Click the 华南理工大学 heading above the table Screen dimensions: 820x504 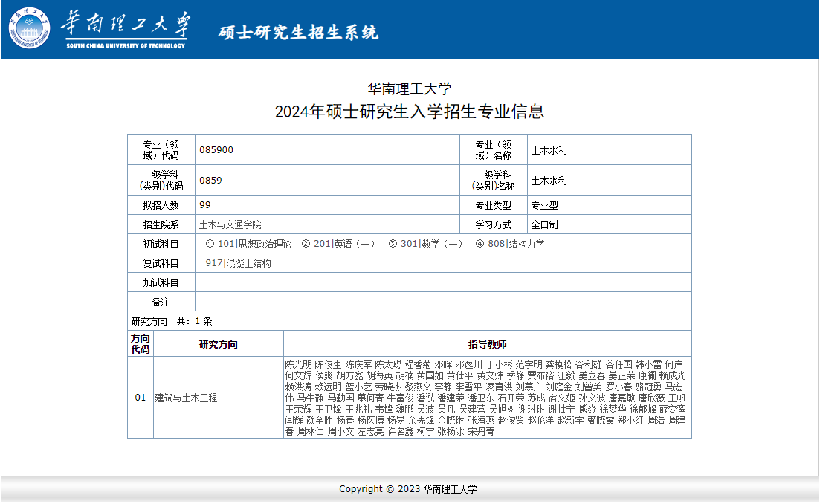pos(410,89)
